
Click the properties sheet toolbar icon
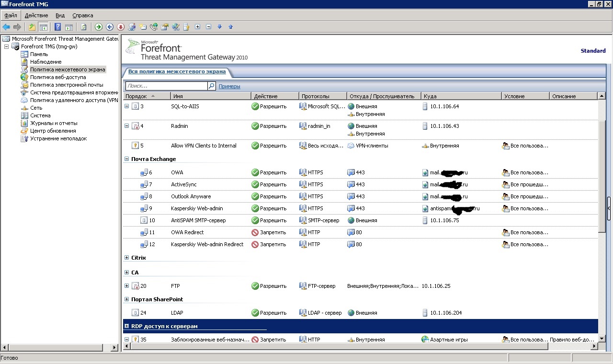[165, 27]
